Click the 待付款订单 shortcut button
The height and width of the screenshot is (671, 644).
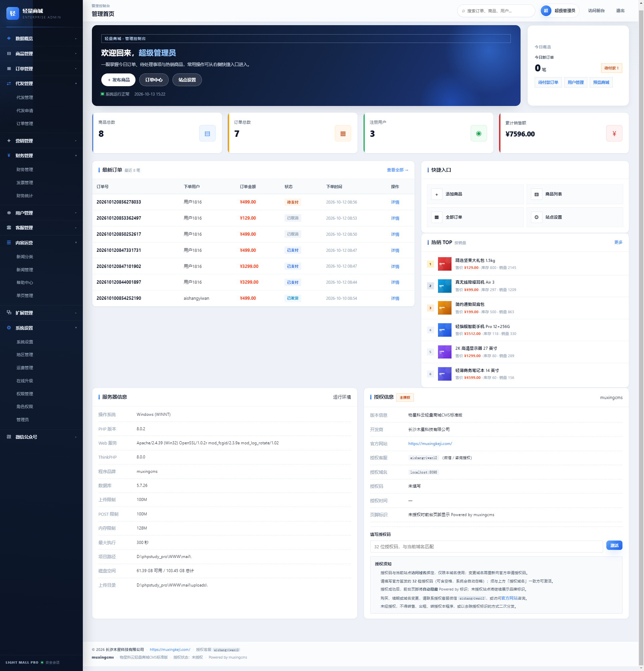(x=548, y=82)
